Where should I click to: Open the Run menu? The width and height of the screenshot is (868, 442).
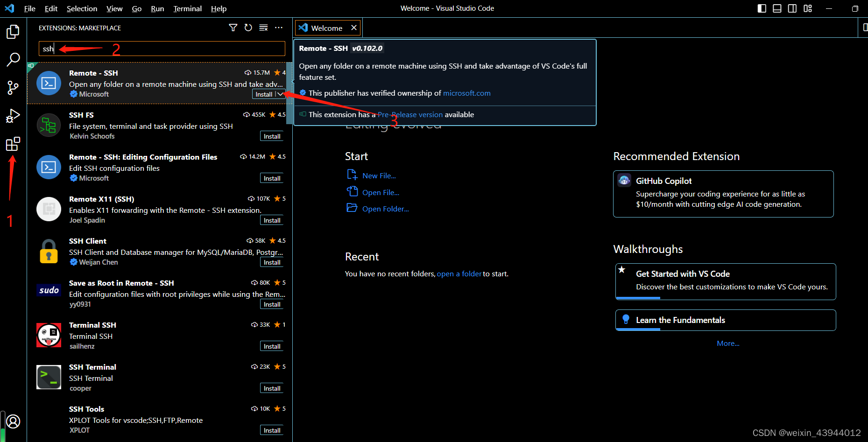click(x=157, y=8)
